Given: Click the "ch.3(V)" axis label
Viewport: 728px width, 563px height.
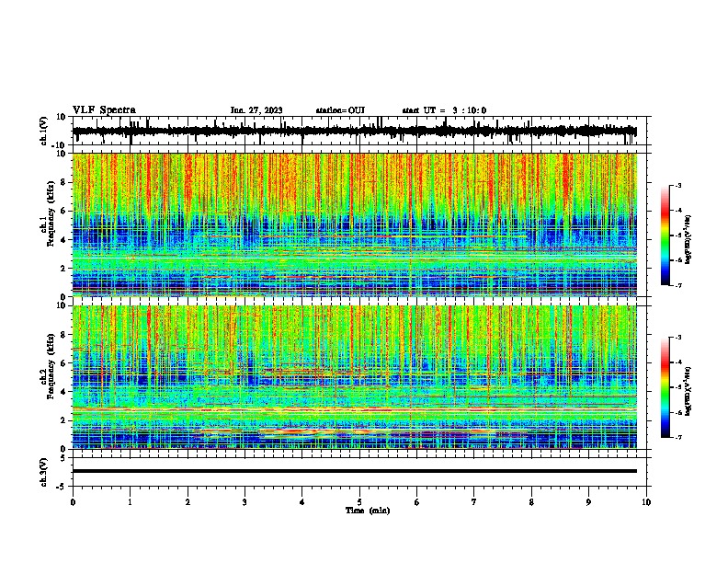Looking at the screenshot, I should coord(44,472).
